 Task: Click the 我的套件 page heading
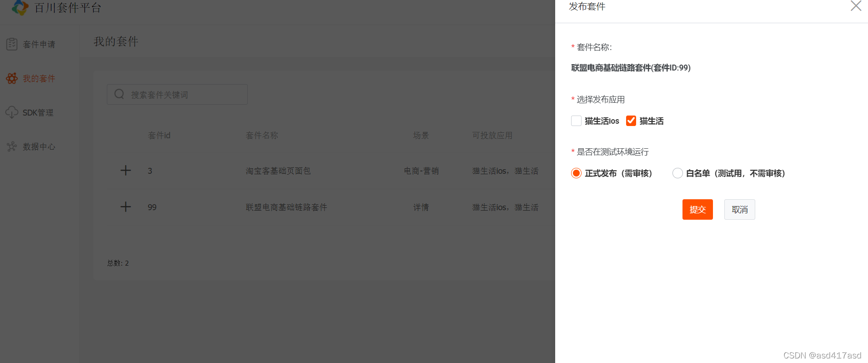tap(116, 41)
